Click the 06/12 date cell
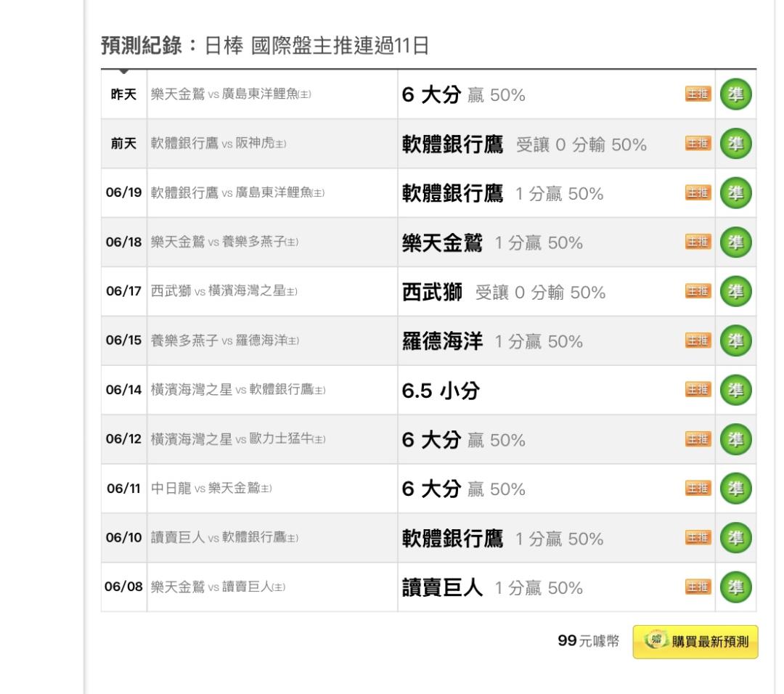Screen dimensions: 784x694 click(x=123, y=439)
